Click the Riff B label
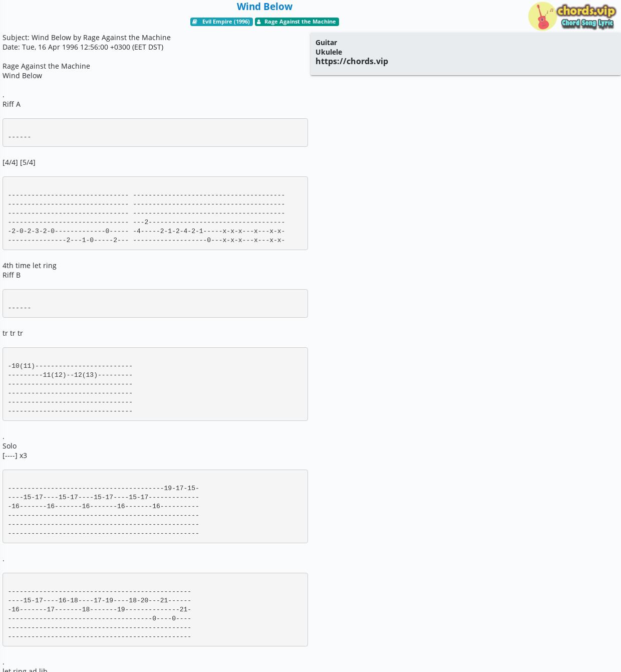The height and width of the screenshot is (672, 621). pyautogui.click(x=12, y=275)
